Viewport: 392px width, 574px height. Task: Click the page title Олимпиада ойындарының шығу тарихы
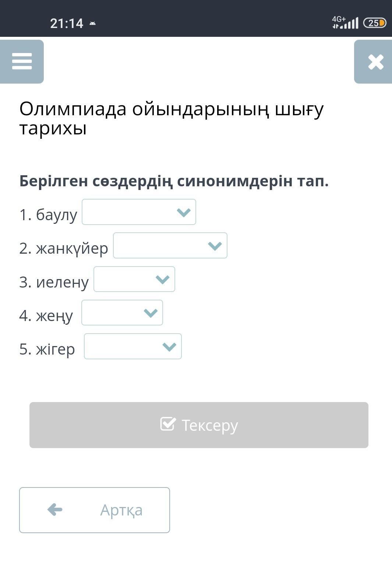[172, 119]
